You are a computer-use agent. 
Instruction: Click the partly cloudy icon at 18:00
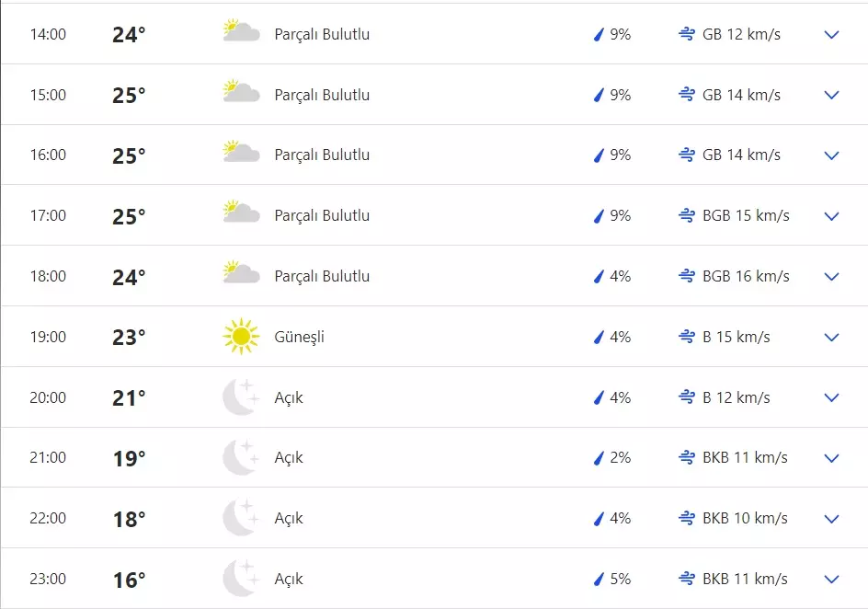pos(241,274)
